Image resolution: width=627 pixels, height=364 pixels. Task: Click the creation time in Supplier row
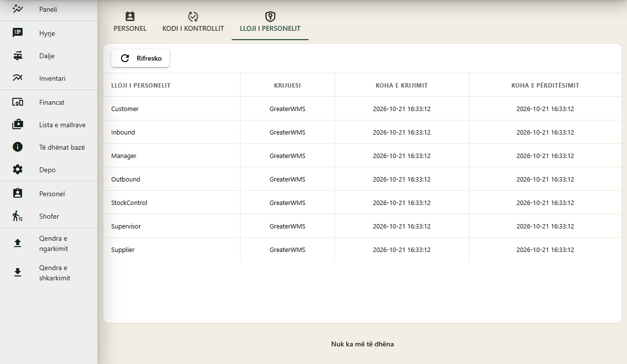[x=402, y=250]
